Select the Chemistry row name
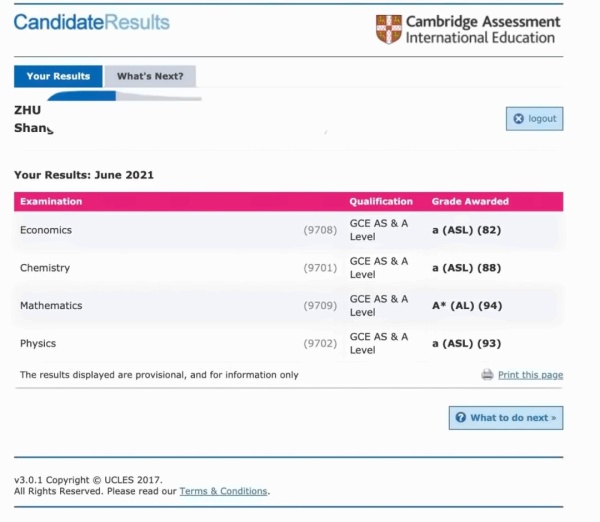The image size is (600, 522). point(45,268)
